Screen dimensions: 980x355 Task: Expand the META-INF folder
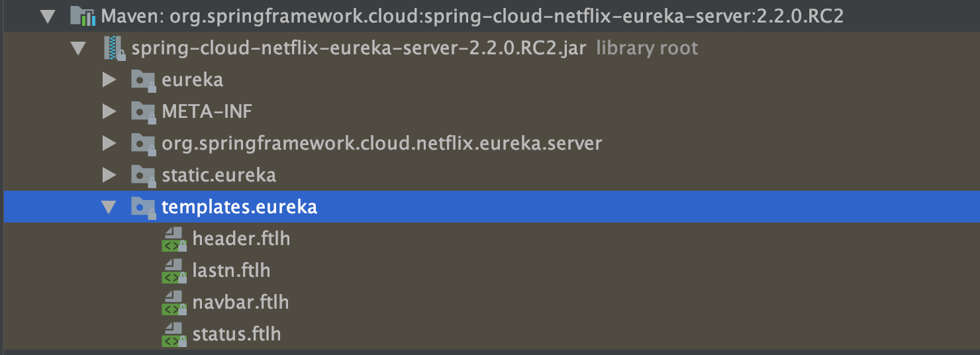(x=109, y=111)
